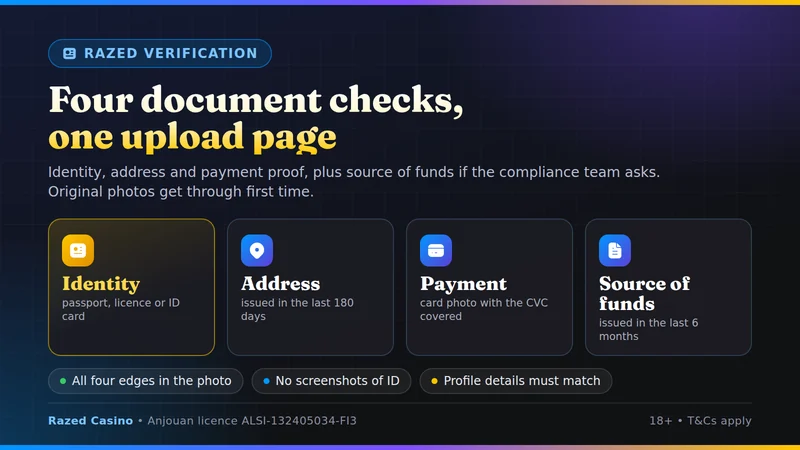
Task: Click the green dot in the edges chip
Action: coord(63,381)
